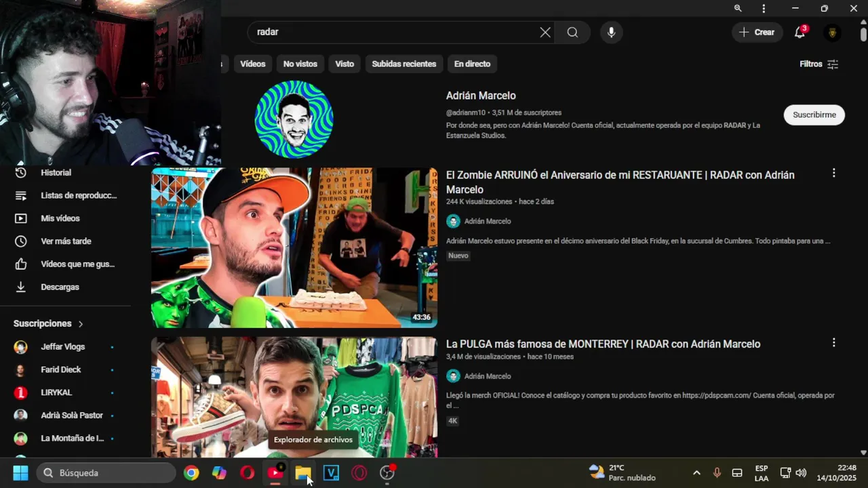Open the weather widget showing 21°C
The image size is (868, 488).
pos(623,473)
